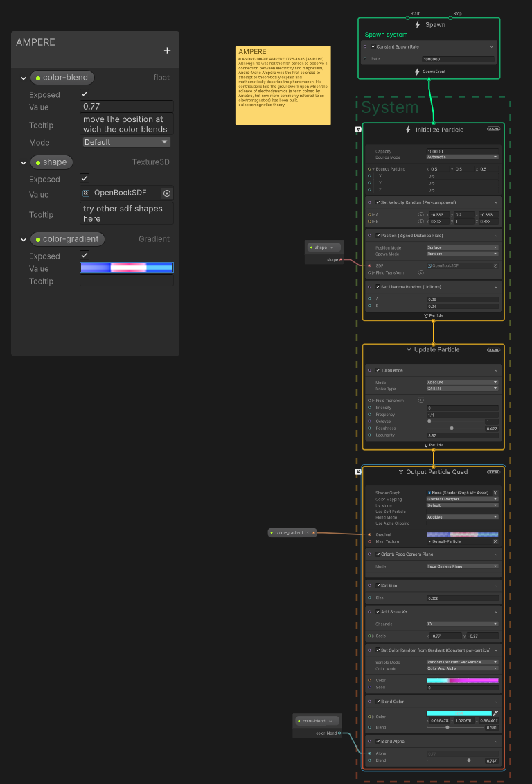Collapse the shape property section
The width and height of the screenshot is (532, 784).
(x=24, y=162)
